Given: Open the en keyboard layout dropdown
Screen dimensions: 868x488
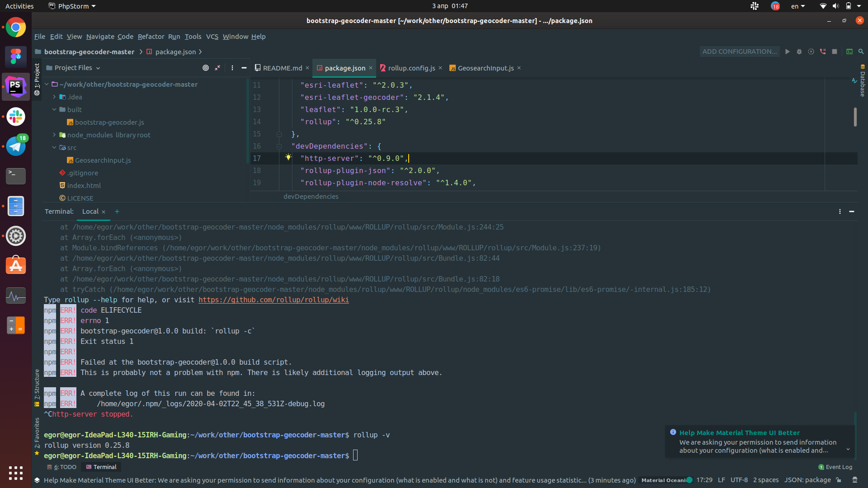Looking at the screenshot, I should tap(798, 6).
